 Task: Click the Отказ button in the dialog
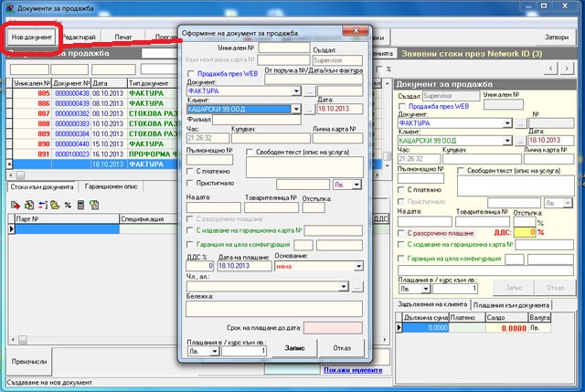click(342, 348)
